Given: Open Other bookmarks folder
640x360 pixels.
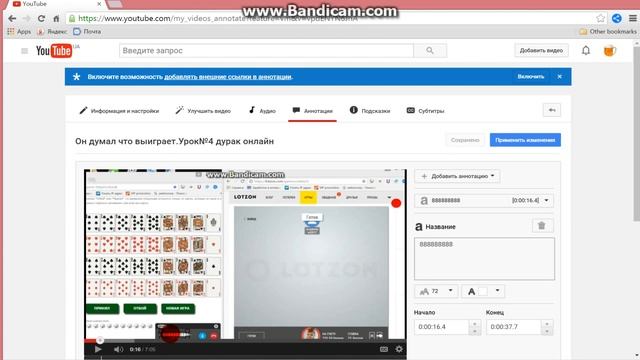Looking at the screenshot, I should [x=608, y=31].
